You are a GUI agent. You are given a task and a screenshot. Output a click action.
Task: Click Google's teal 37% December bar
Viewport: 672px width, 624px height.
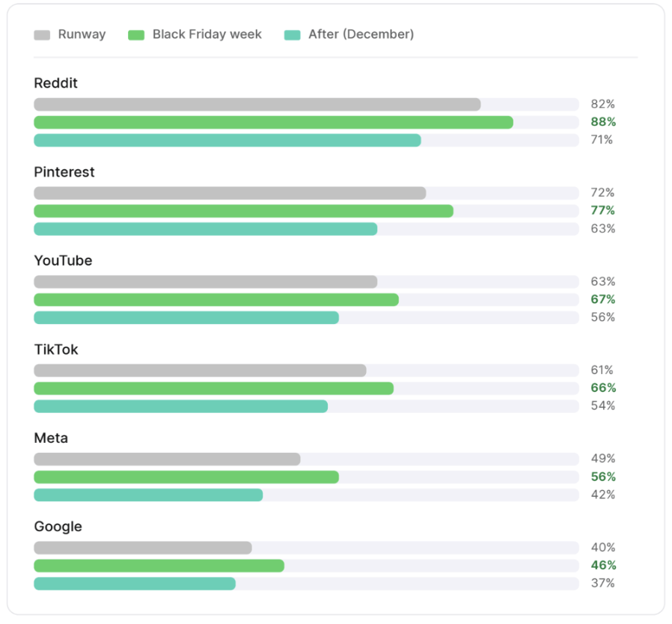[x=135, y=584]
